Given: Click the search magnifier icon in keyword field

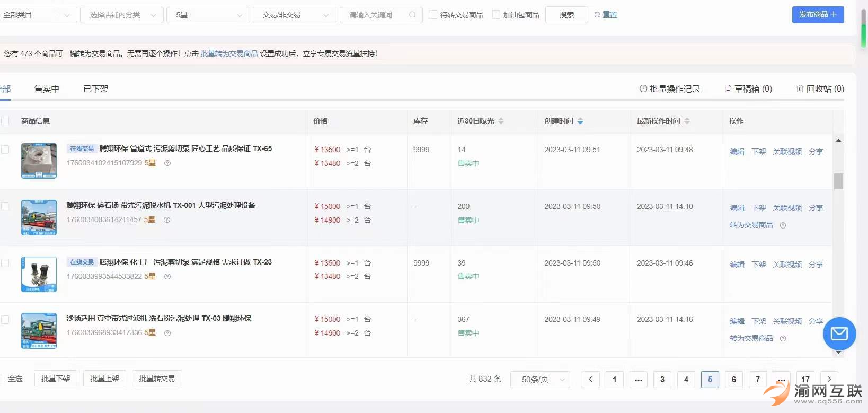Looking at the screenshot, I should [x=412, y=15].
